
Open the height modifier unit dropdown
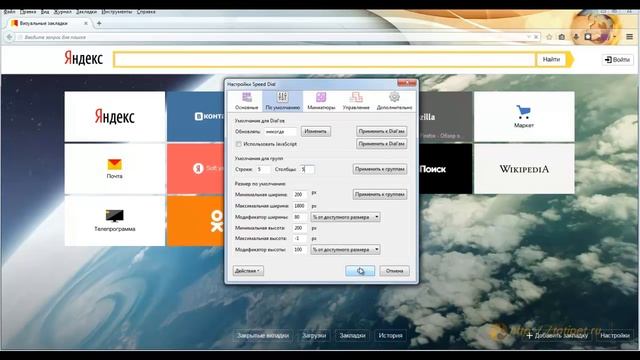coord(345,249)
